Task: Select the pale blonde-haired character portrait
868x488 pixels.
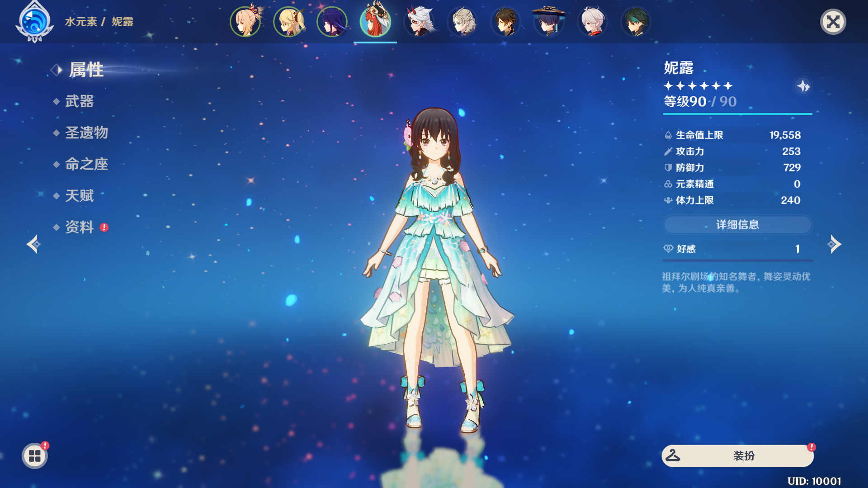Action: 462,22
